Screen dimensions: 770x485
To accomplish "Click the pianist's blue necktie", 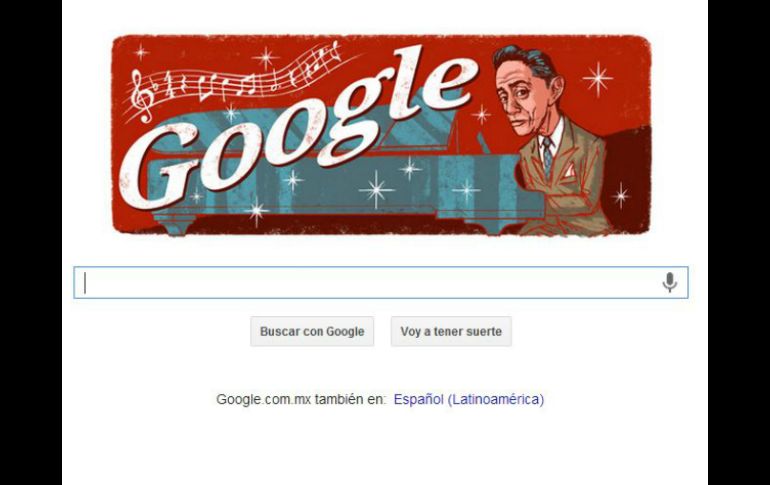I will [x=548, y=156].
